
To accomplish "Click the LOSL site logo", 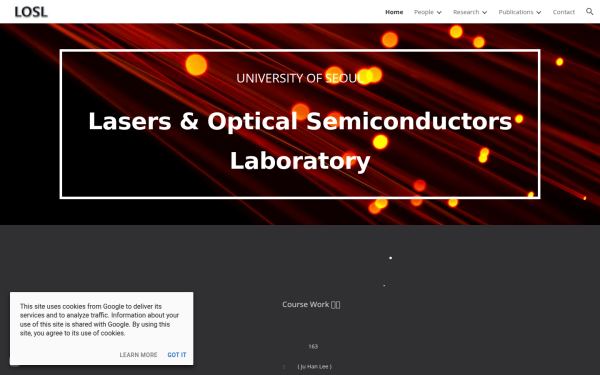I will [x=31, y=12].
